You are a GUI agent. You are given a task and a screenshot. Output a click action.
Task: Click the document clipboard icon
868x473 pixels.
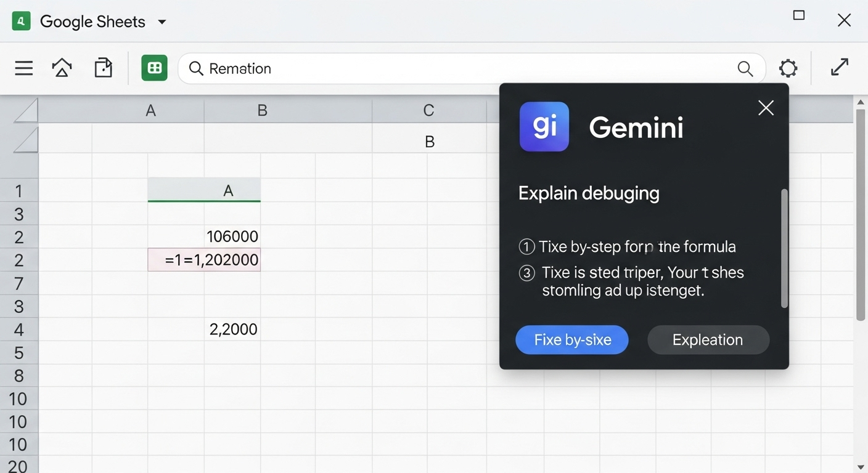click(104, 68)
